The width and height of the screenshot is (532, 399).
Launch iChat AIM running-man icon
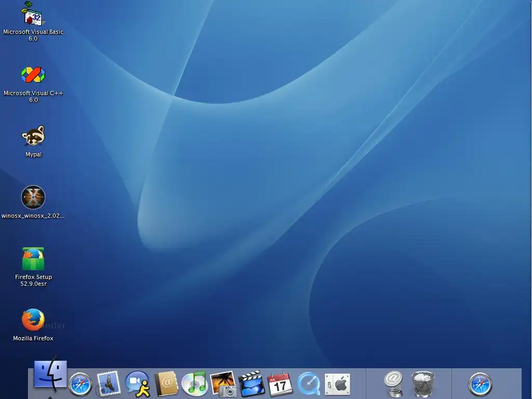click(137, 384)
